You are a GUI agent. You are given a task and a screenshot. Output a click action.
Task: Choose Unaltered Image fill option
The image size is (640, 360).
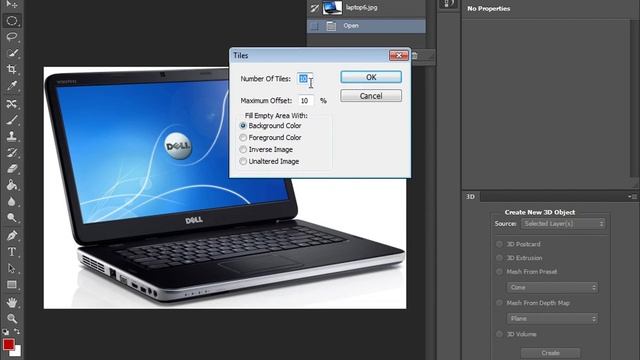pos(243,161)
